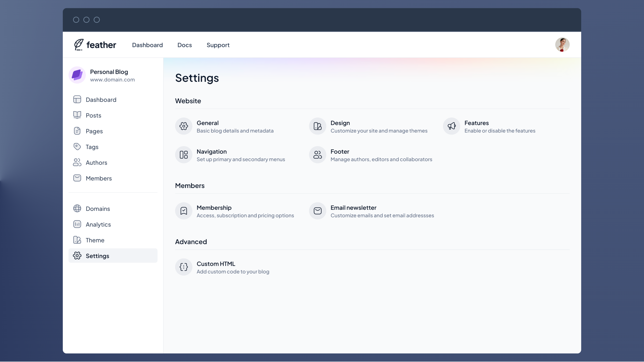Image resolution: width=644 pixels, height=362 pixels.
Task: Click the Membership bookmark icon
Action: 184,211
